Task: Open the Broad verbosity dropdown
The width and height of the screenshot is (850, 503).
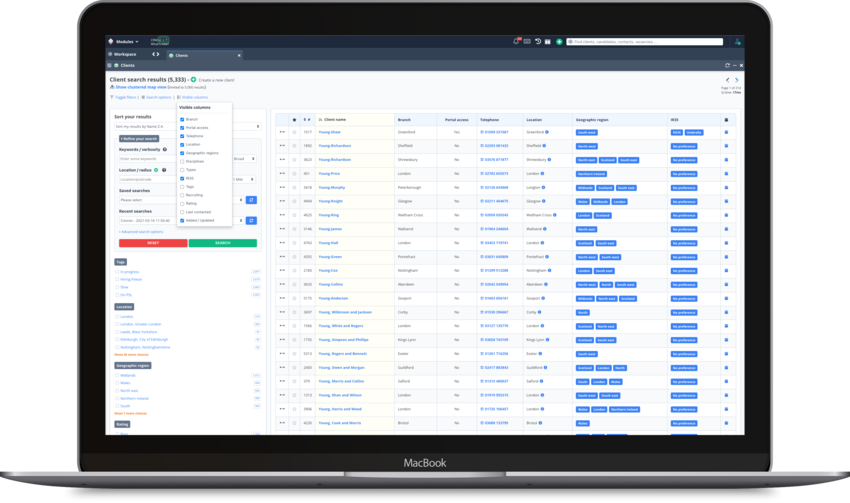Action: coord(244,159)
